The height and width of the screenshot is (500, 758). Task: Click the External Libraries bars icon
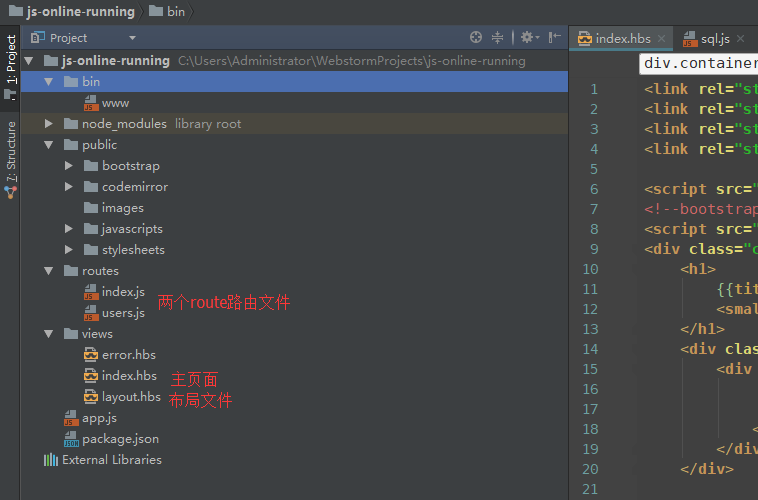51,460
